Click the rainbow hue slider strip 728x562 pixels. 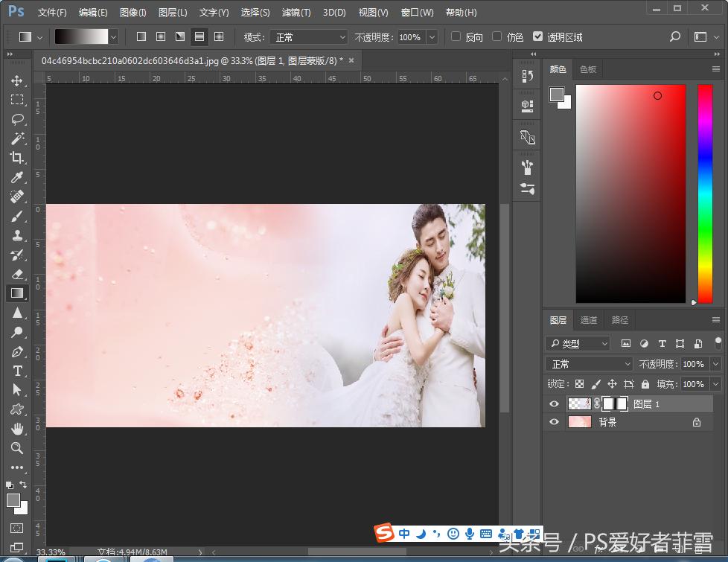point(704,194)
